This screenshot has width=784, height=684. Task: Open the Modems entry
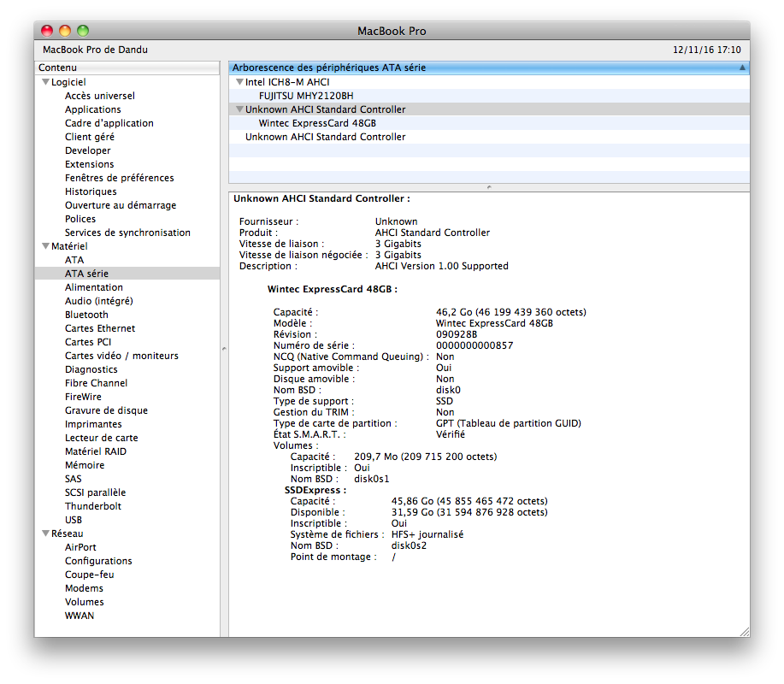(x=84, y=588)
